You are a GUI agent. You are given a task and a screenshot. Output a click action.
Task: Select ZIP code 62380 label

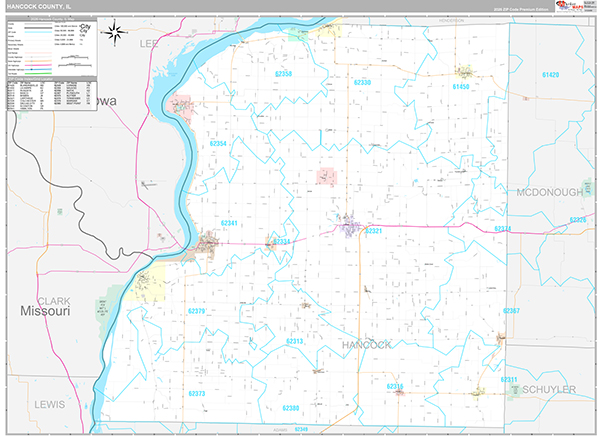290,408
